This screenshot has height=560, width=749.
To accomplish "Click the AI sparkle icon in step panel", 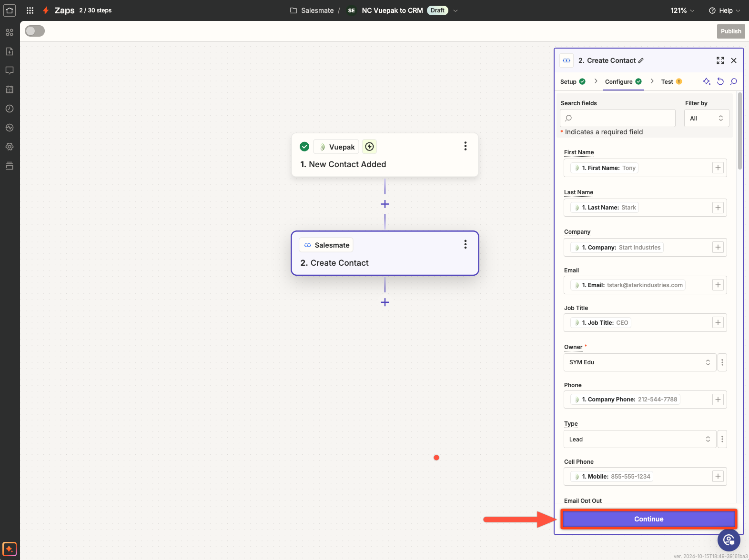I will 707,81.
